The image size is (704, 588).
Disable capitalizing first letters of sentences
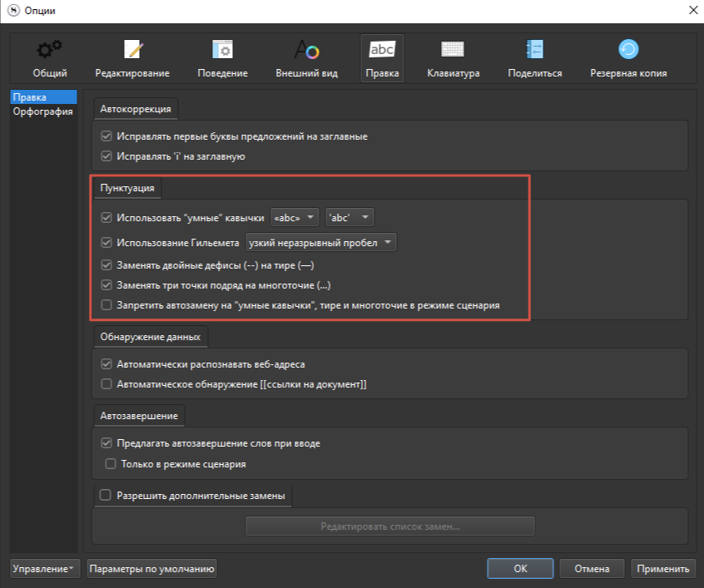click(x=107, y=136)
